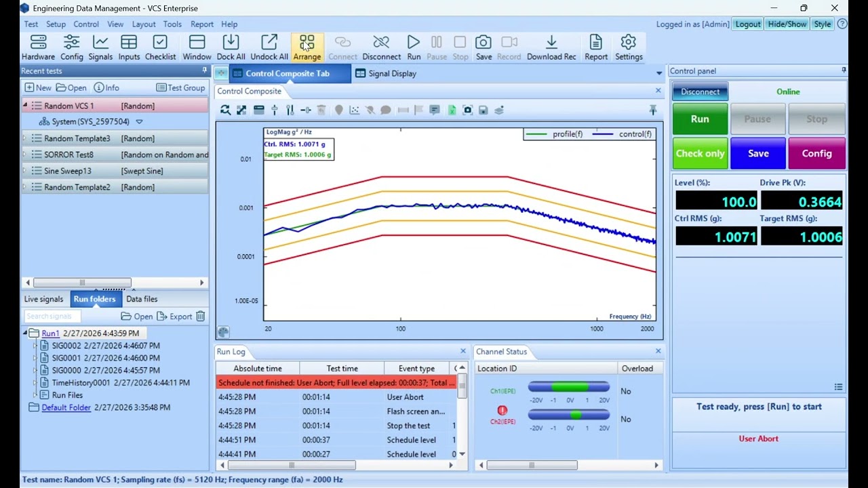The width and height of the screenshot is (868, 488).
Task: Open the Hardware setup tool
Action: (38, 47)
